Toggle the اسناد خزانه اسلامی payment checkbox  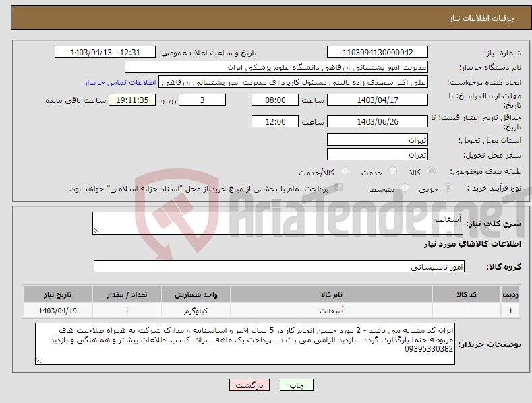pos(338,187)
